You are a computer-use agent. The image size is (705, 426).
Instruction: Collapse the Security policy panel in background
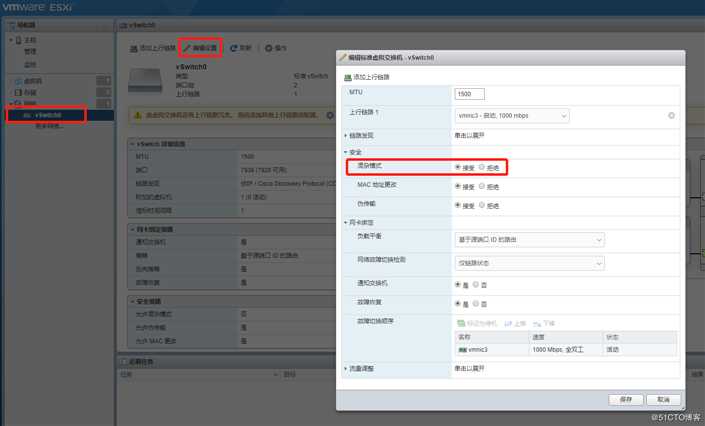(x=133, y=301)
